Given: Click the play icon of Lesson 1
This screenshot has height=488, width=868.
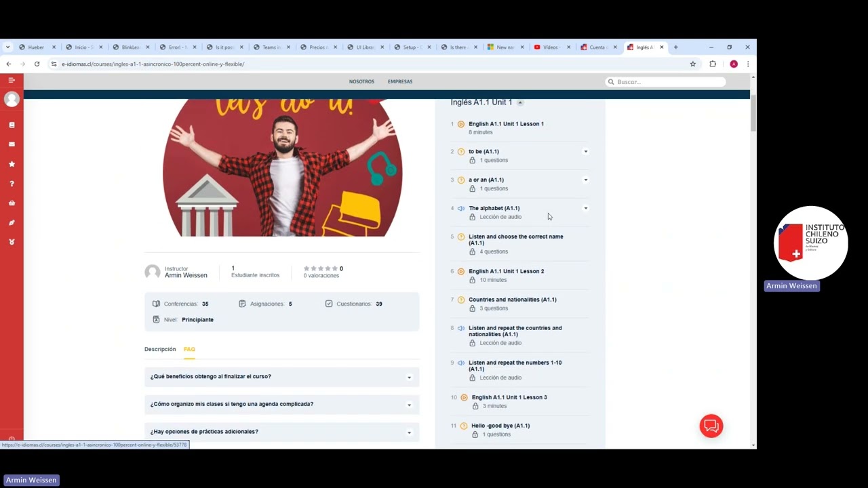Looking at the screenshot, I should [461, 124].
